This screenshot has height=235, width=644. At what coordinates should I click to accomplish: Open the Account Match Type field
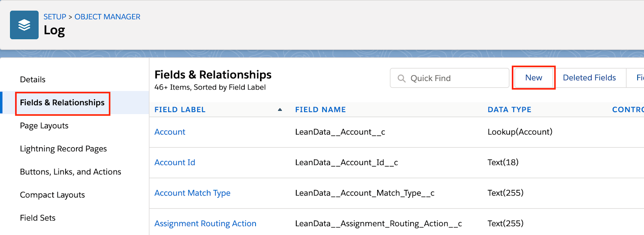(192, 193)
